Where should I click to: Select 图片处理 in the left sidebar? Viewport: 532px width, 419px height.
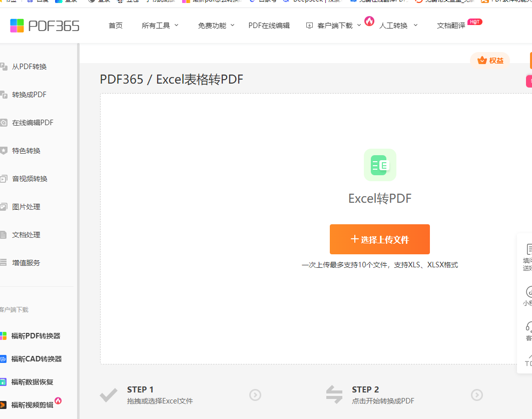tap(26, 207)
